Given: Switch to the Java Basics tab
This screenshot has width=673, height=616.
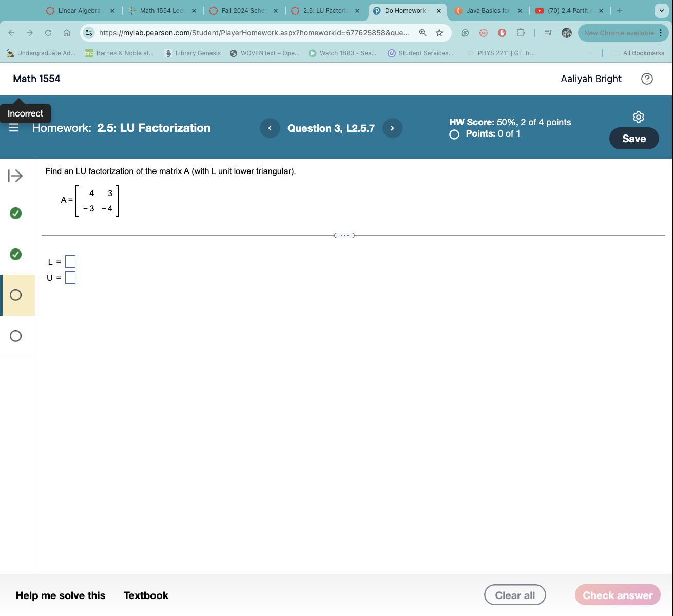Looking at the screenshot, I should 488,10.
